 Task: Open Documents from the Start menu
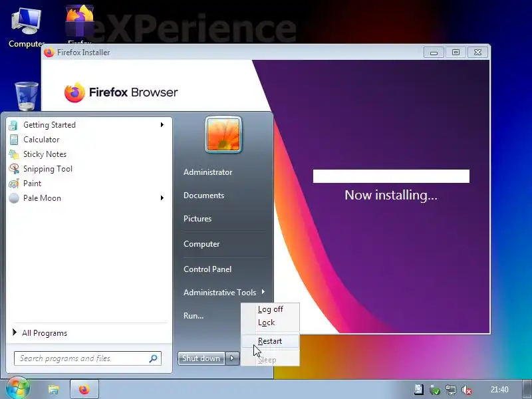click(203, 196)
